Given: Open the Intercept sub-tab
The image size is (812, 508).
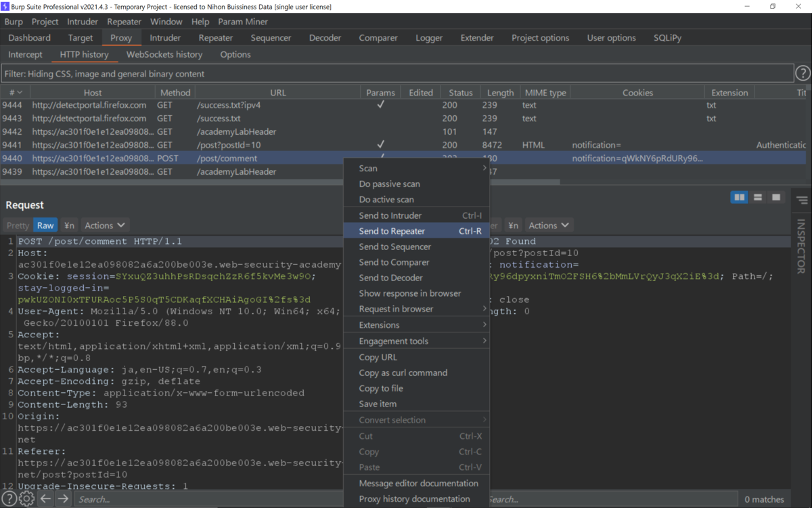Looking at the screenshot, I should pos(25,54).
